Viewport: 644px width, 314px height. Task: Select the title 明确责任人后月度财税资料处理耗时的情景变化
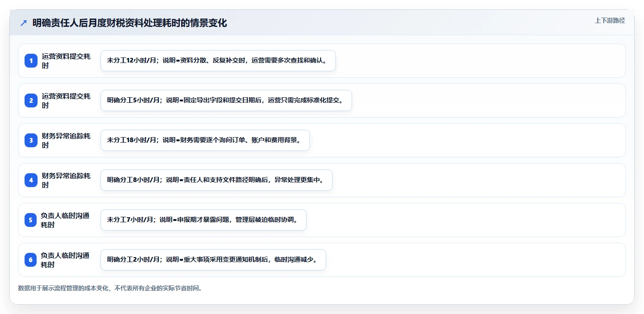click(x=130, y=23)
